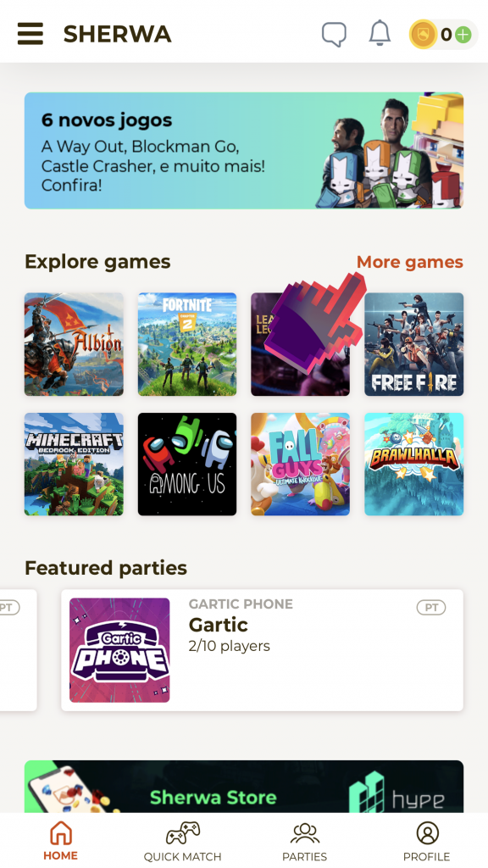Choose the Brawlhalla game tile
Viewport: 488px width, 868px height.
[x=413, y=464]
